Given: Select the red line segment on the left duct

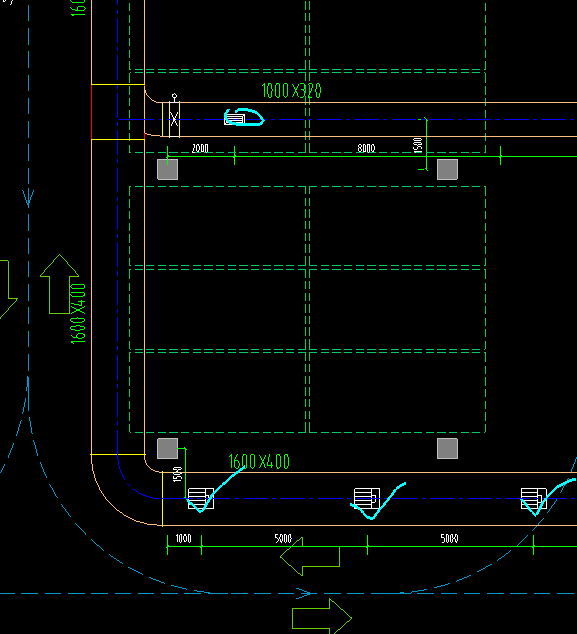Looking at the screenshot, I should [92, 112].
